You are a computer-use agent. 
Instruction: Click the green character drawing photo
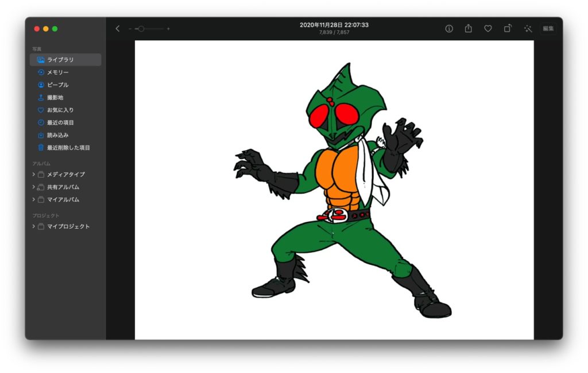point(334,190)
